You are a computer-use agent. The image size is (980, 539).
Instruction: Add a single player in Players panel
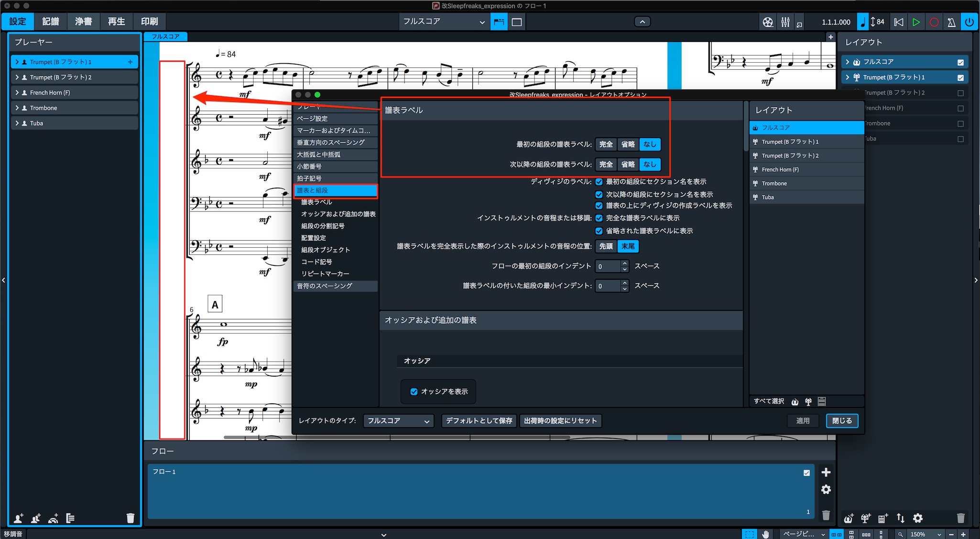(x=18, y=518)
